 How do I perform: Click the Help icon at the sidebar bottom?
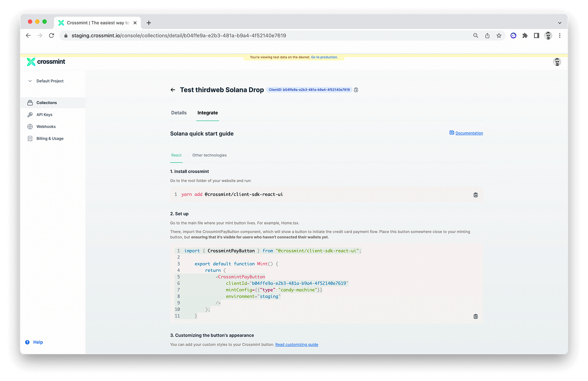[27, 342]
